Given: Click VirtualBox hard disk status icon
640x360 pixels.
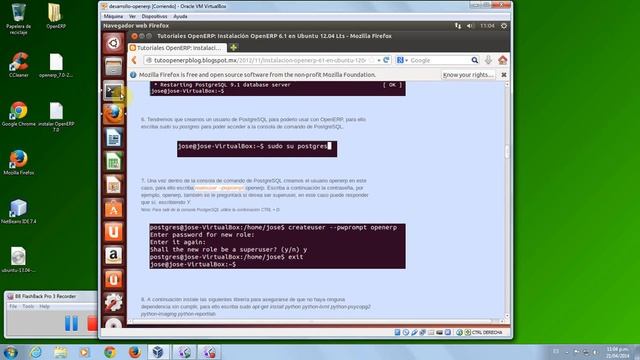Looking at the screenshot, I should (x=397, y=333).
